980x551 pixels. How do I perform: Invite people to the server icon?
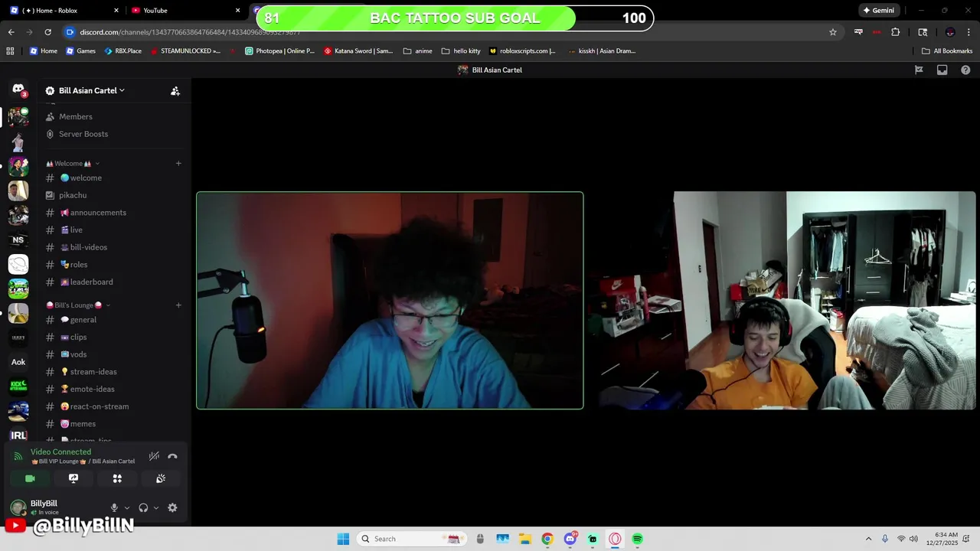coord(175,90)
